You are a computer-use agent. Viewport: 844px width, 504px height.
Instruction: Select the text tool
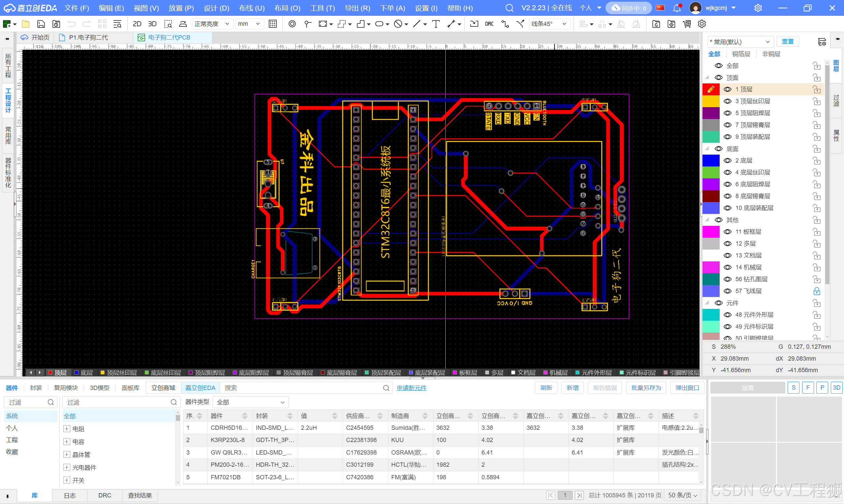click(436, 24)
